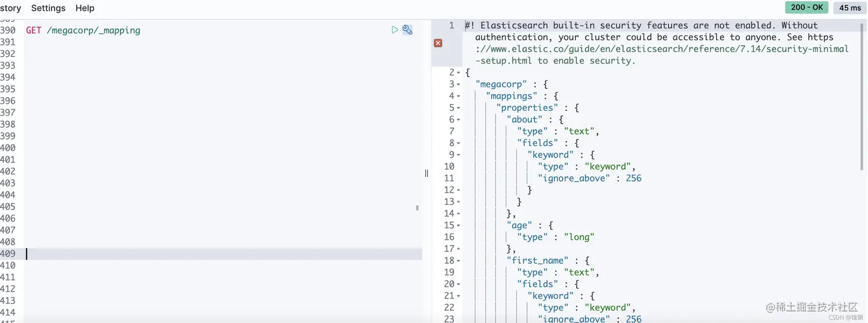This screenshot has height=323, width=868.
Task: Collapse the "properties" object fold arrow
Action: pos(459,108)
